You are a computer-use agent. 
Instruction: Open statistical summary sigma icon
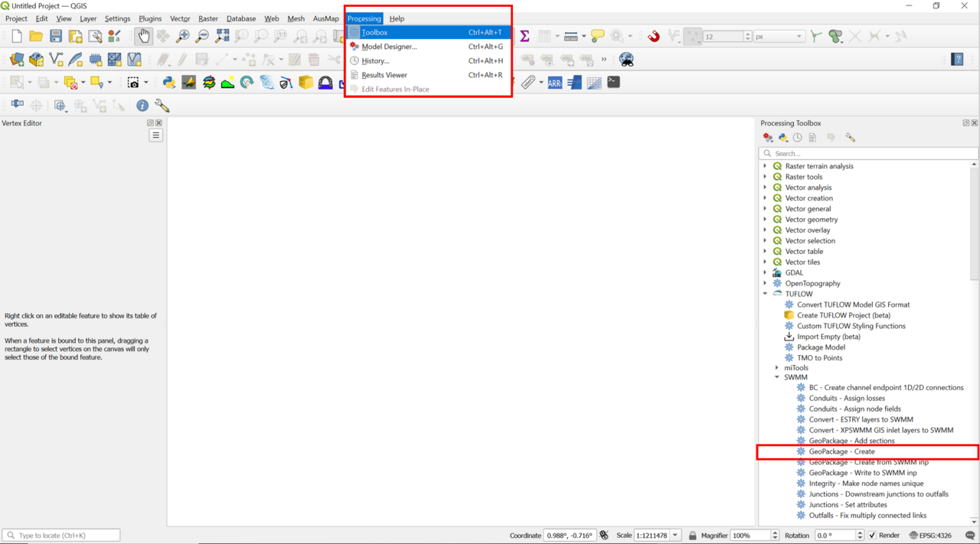point(524,36)
